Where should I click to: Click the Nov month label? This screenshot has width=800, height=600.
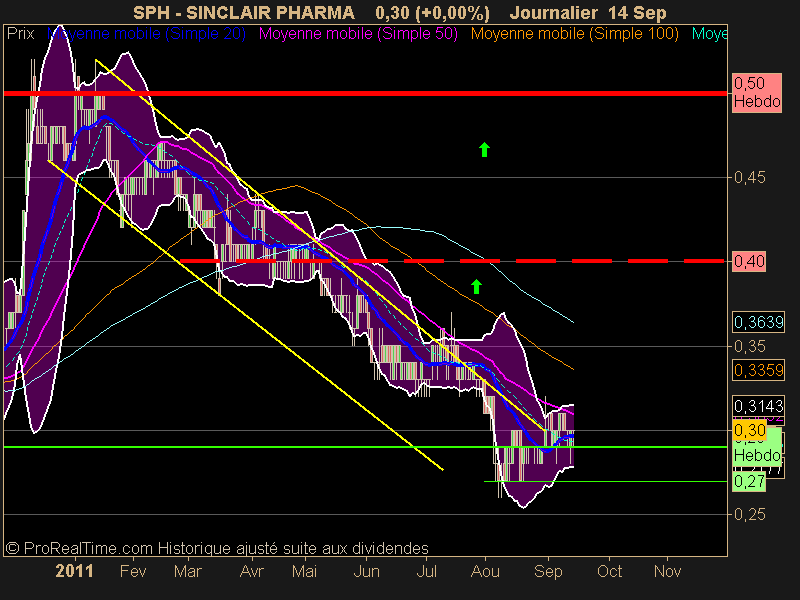[667, 571]
